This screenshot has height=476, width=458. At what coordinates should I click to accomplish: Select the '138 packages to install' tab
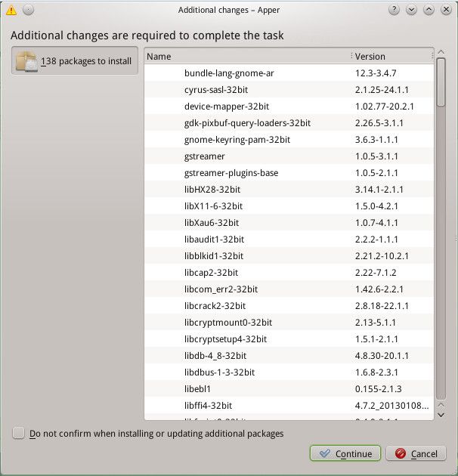75,61
